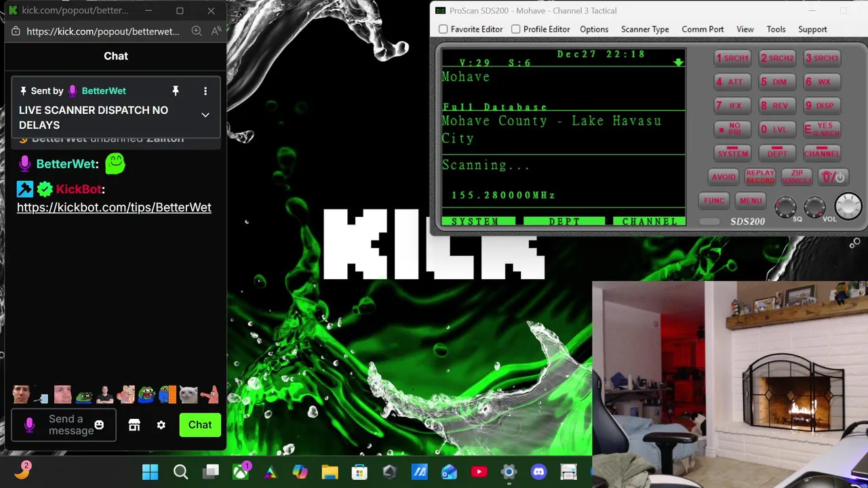The width and height of the screenshot is (868, 488).
Task: Click the Send a message input field
Action: pyautogui.click(x=64, y=425)
